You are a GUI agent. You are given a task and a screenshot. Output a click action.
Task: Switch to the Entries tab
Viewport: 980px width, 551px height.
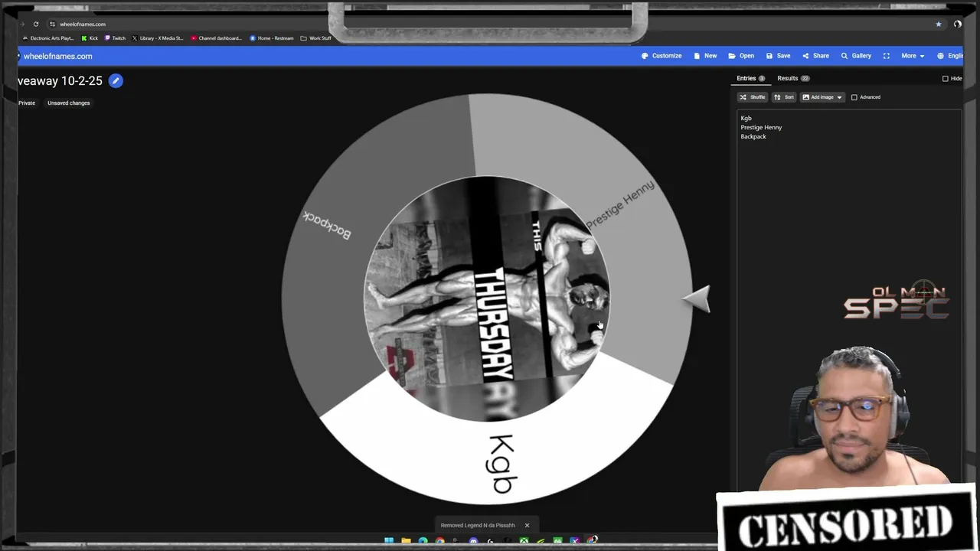pos(750,78)
